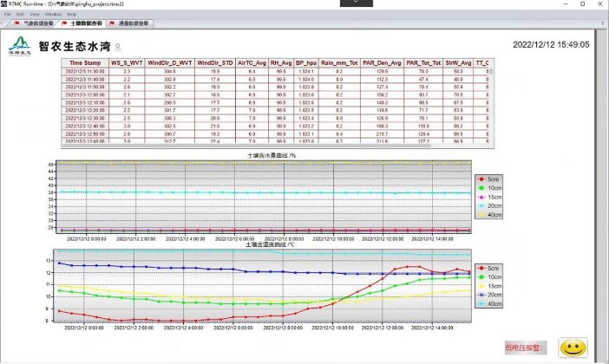Click the 15cm yellow entry in temperature legend

click(489, 286)
